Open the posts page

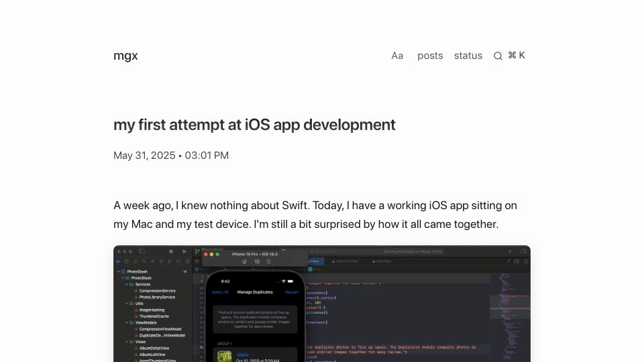(x=430, y=56)
